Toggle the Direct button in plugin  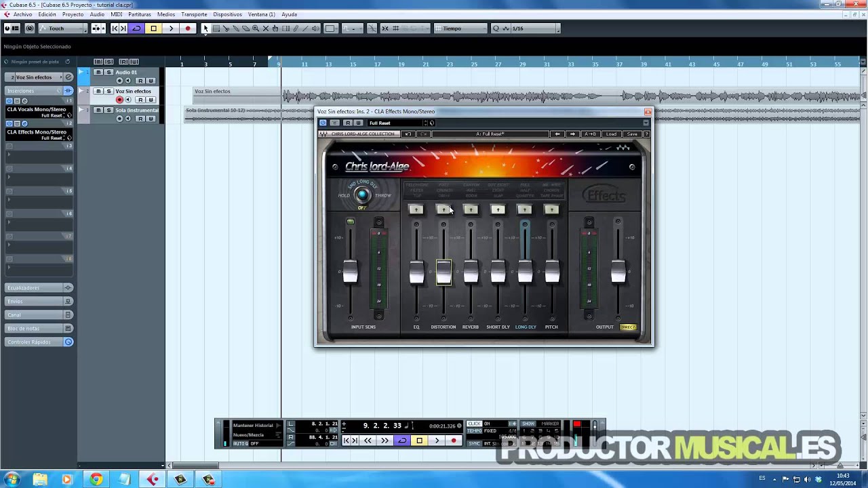(x=628, y=327)
